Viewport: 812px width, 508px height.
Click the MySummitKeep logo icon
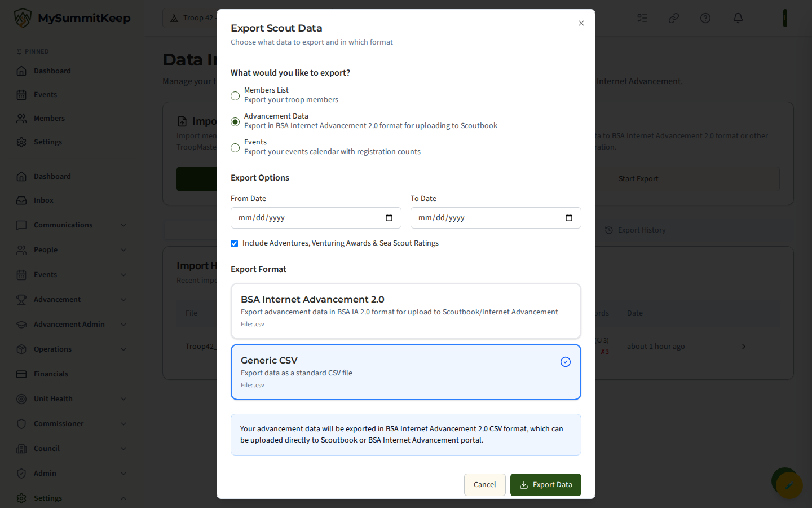[x=23, y=18]
